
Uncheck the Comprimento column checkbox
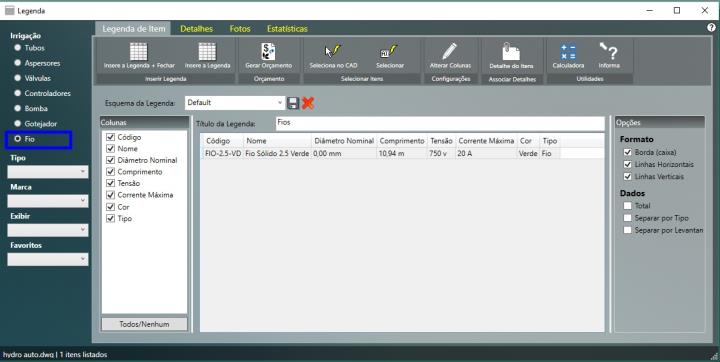pyautogui.click(x=110, y=171)
